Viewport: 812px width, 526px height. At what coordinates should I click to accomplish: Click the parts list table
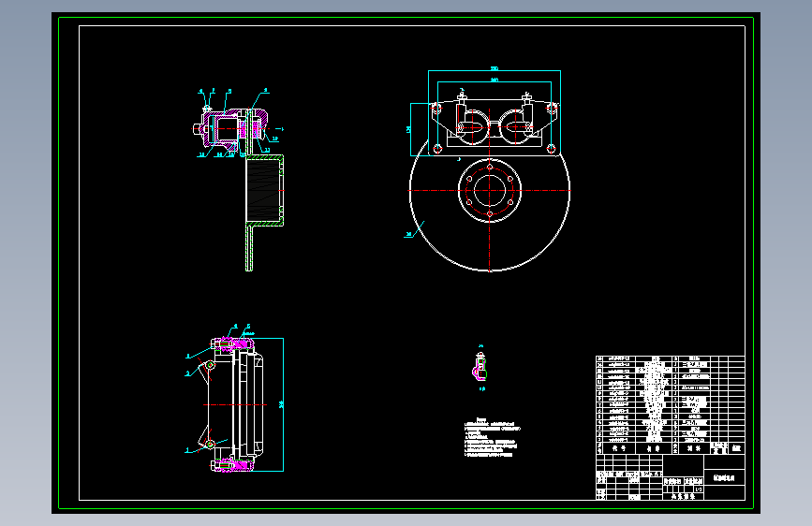pos(670,405)
